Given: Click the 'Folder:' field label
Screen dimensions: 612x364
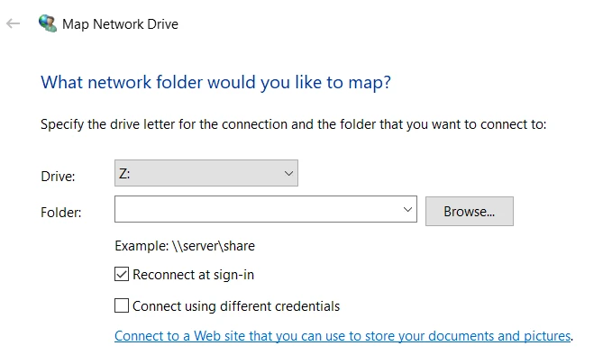Looking at the screenshot, I should [x=61, y=213].
